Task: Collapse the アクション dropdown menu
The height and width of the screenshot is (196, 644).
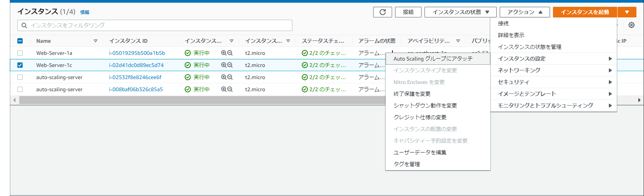Action: pyautogui.click(x=525, y=12)
